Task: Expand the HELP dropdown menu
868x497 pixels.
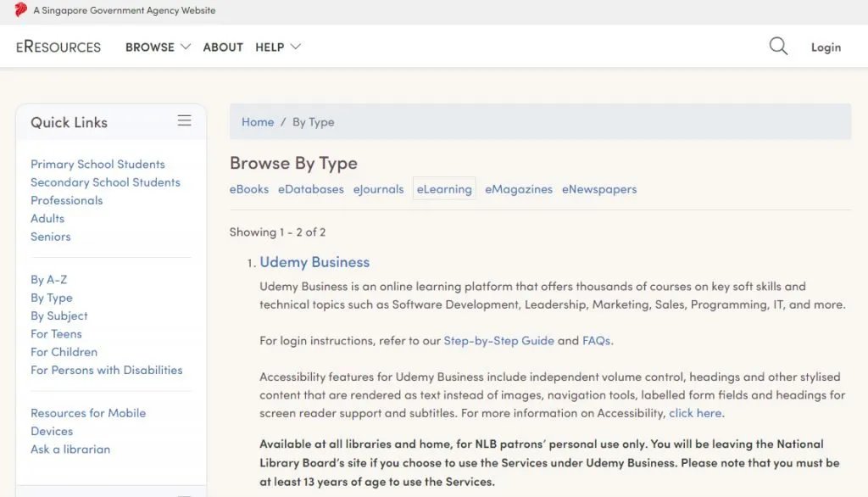Action: pos(278,47)
